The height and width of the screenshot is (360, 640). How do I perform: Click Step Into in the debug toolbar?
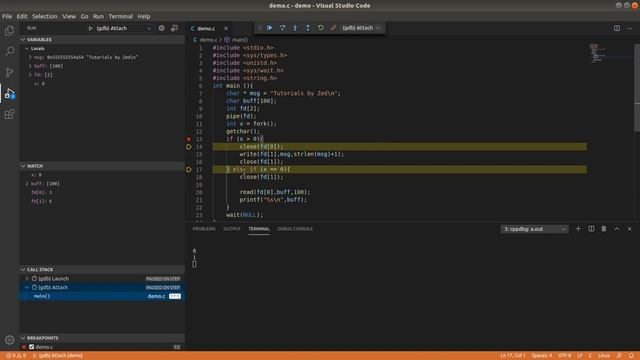tap(295, 28)
